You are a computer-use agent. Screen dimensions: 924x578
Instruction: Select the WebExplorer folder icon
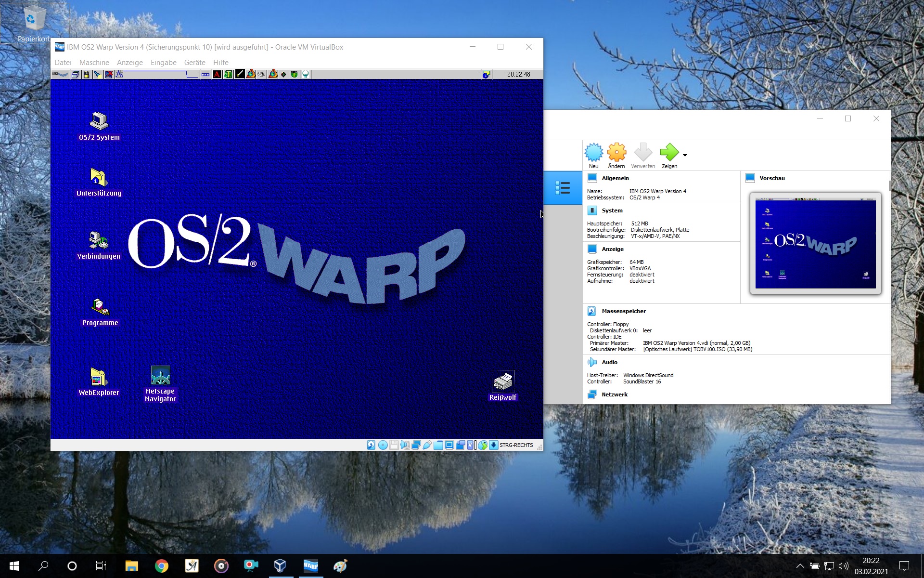click(x=99, y=382)
